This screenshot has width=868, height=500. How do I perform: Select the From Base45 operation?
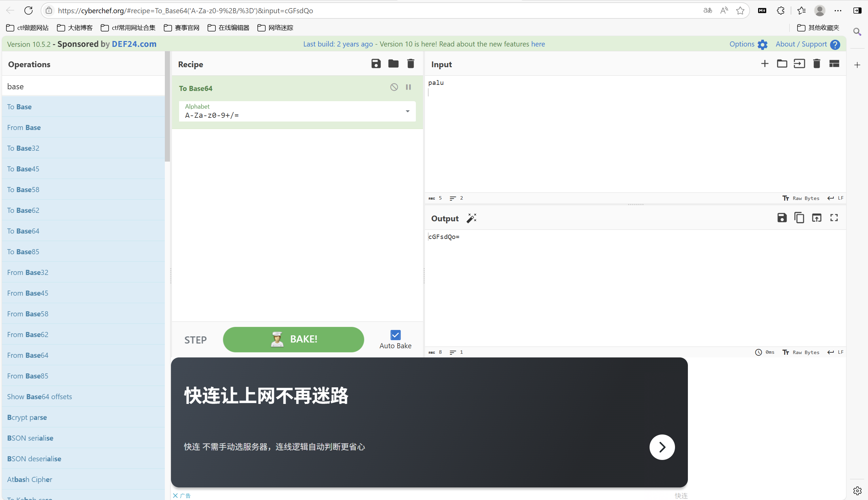point(83,293)
